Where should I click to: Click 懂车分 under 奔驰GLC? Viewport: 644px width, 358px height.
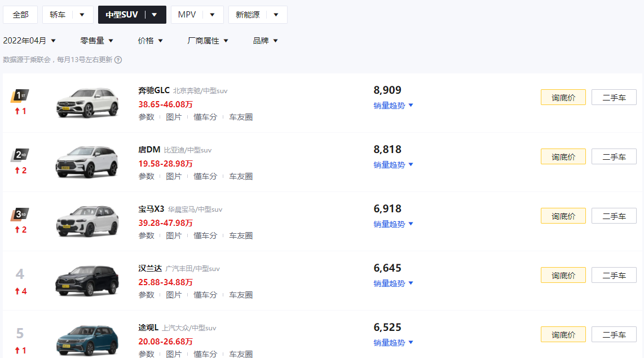205,117
